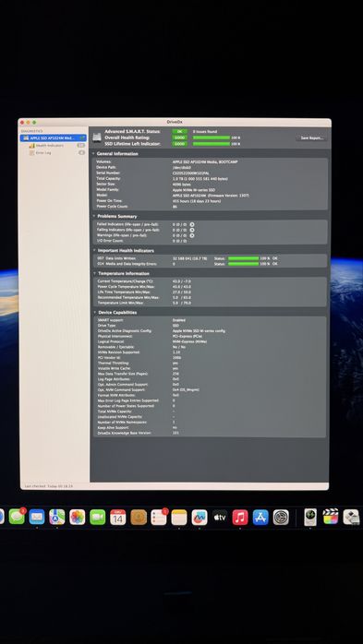Click the Overall Health Rating progress bar
Image resolution: width=363 pixels, height=644 pixels.
(212, 137)
